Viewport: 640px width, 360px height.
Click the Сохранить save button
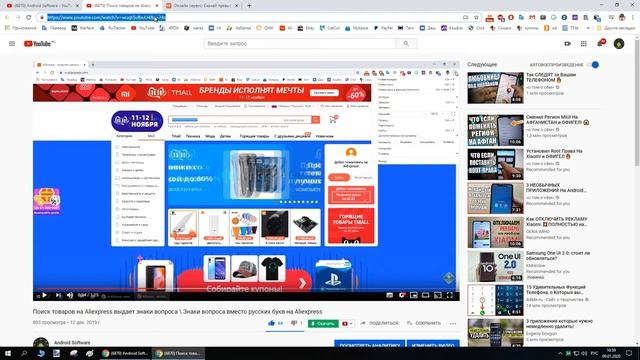coord(424,323)
